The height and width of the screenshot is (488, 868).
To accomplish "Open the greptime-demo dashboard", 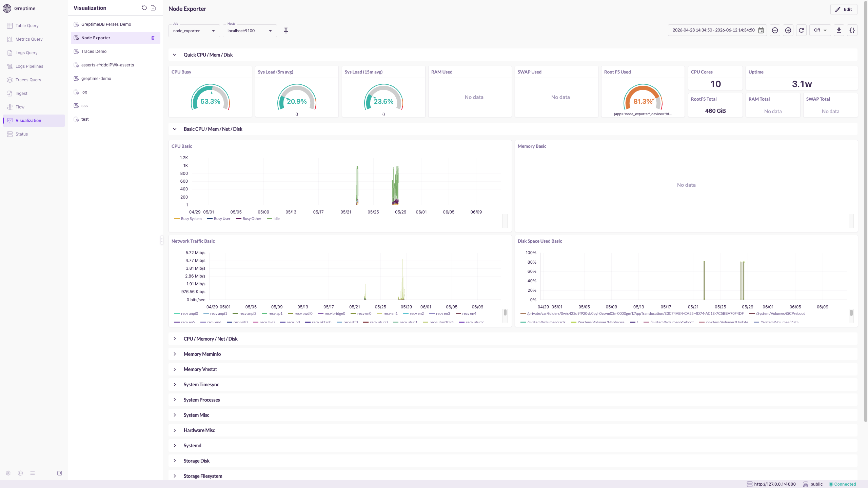I will coord(116,79).
